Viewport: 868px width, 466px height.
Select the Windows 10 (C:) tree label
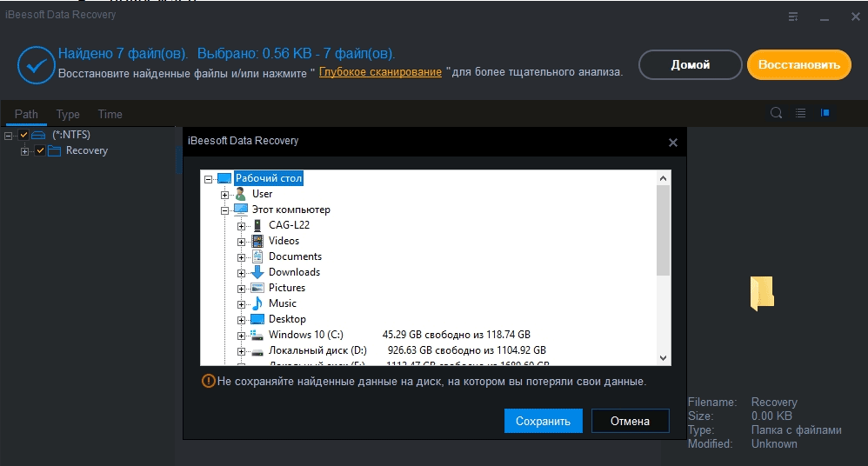pos(305,335)
